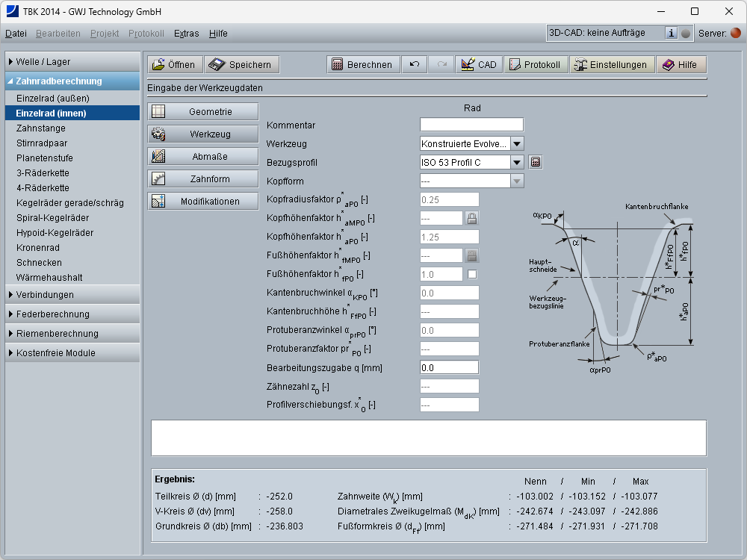
Task: Toggle the Fußhöhenfaktor h*fP0 checkbox
Action: pos(472,274)
